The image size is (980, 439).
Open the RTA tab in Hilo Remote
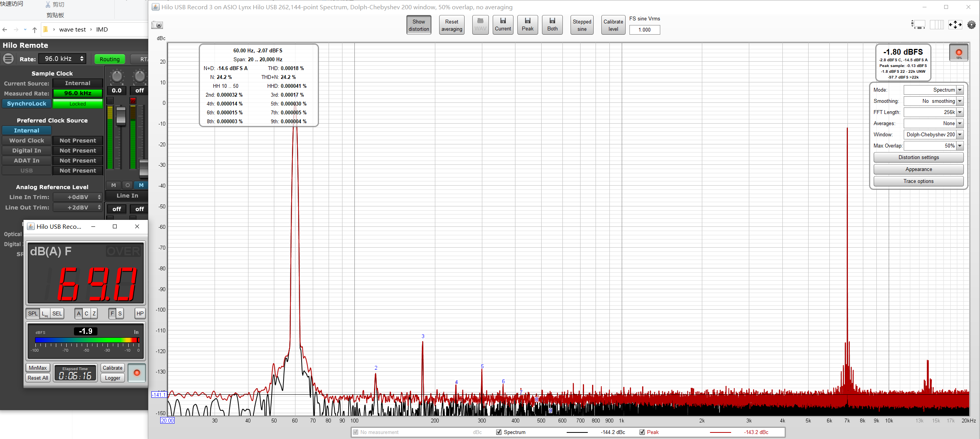(x=139, y=59)
